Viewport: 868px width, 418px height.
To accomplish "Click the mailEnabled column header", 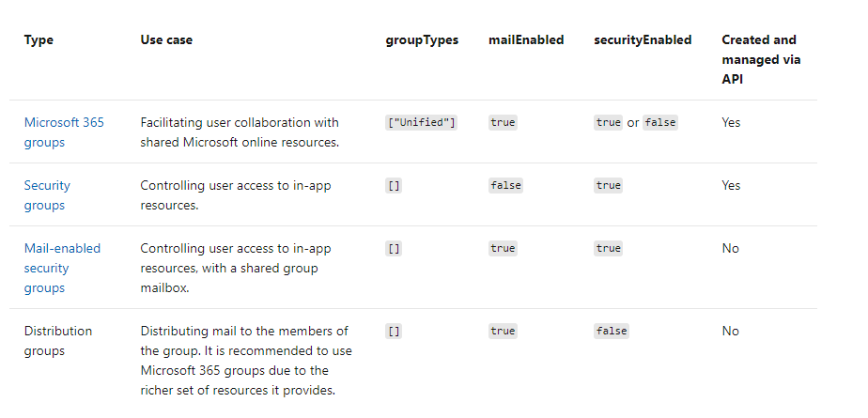I will point(526,39).
